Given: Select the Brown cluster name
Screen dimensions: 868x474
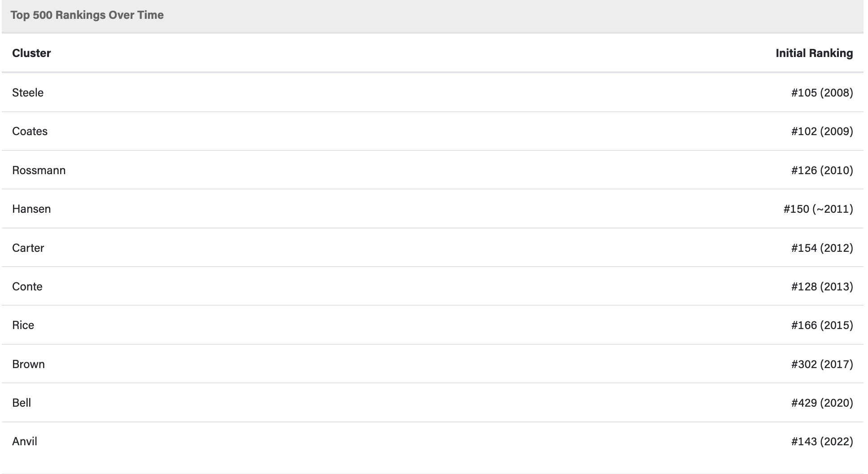Looking at the screenshot, I should pos(28,364).
